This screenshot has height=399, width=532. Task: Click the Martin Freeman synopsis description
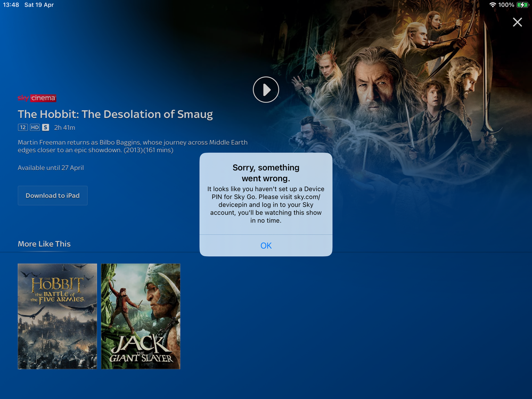click(133, 146)
